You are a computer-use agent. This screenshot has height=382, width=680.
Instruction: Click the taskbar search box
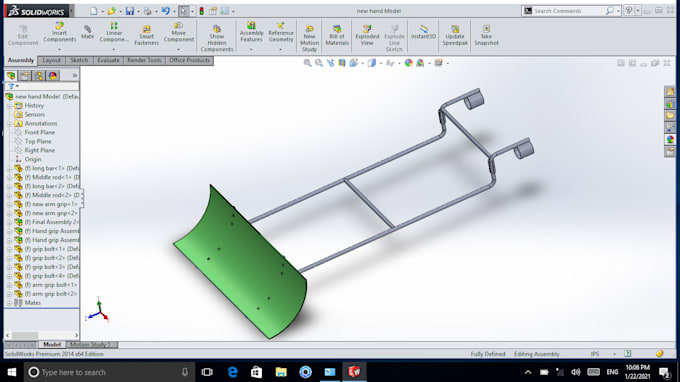(x=108, y=372)
